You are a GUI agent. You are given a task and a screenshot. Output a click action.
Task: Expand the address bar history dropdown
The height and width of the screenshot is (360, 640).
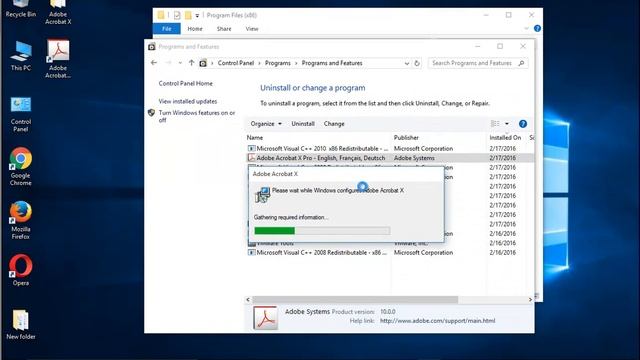point(407,63)
